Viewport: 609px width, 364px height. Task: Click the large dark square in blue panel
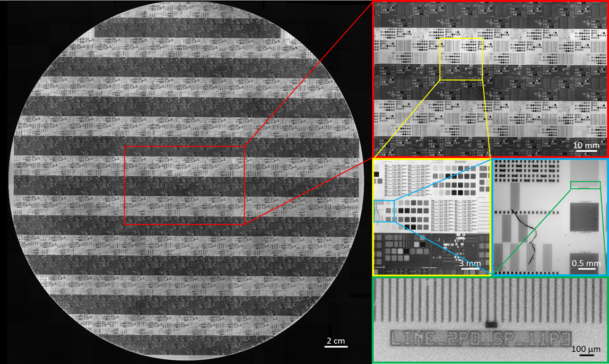(x=585, y=218)
